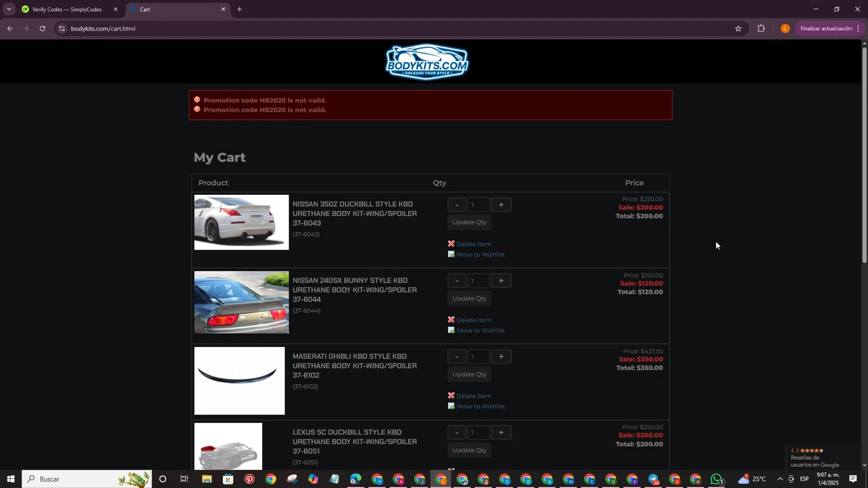Viewport: 868px width, 488px height.
Task: Open the notification center icon
Action: coord(853,479)
